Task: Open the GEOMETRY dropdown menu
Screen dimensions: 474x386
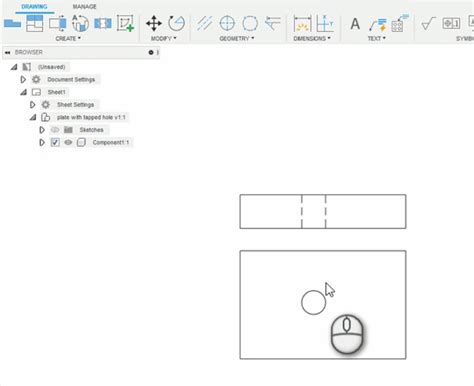Action: click(x=237, y=38)
